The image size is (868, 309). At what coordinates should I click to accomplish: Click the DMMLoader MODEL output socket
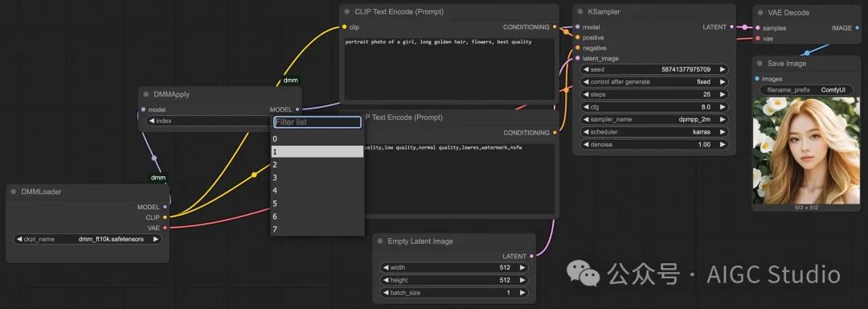pos(165,207)
